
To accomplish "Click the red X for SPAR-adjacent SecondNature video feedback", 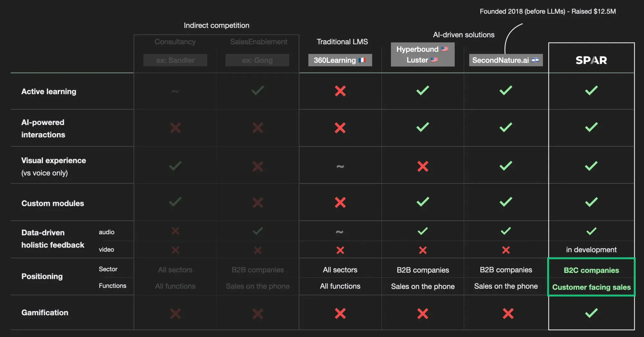I will (x=506, y=250).
